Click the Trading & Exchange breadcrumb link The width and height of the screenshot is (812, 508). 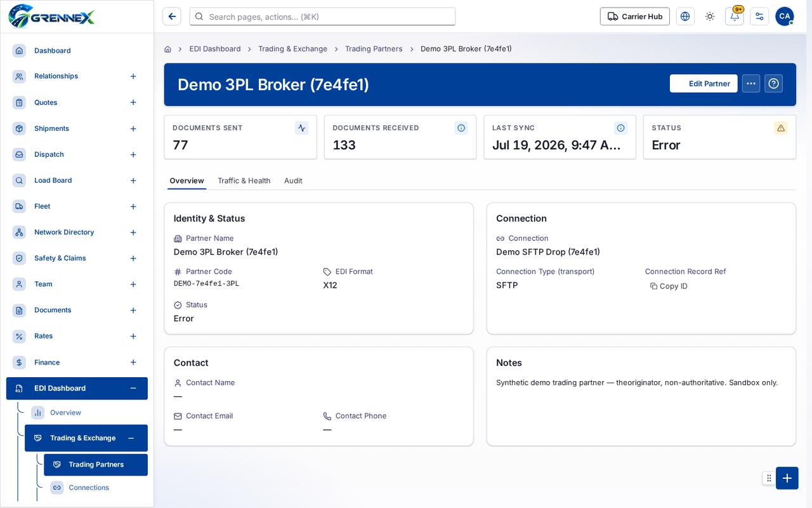click(292, 49)
